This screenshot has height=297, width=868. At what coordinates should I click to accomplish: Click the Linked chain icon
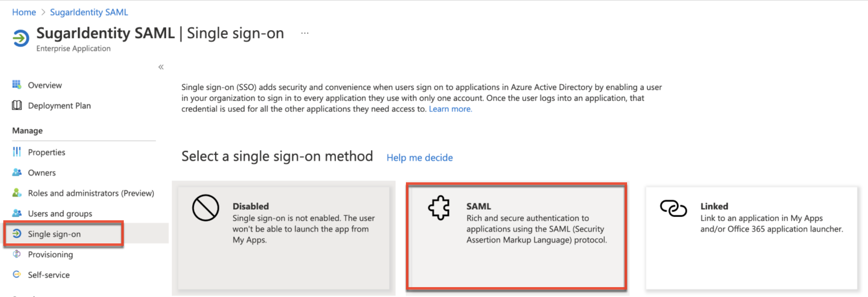pyautogui.click(x=673, y=208)
